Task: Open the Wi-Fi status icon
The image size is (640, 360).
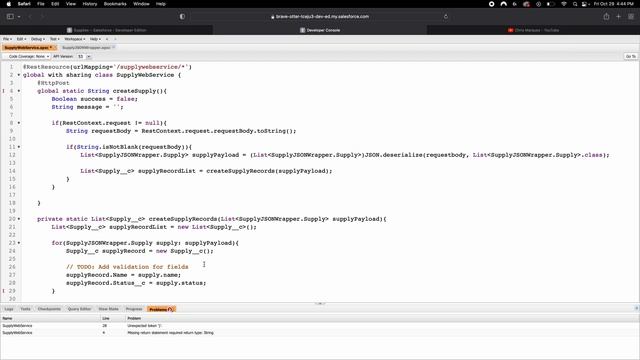Action: [564, 4]
